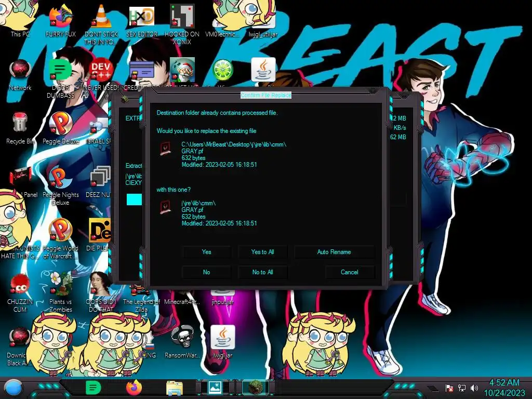Choose No to All button
The width and height of the screenshot is (532, 399).
coord(262,272)
